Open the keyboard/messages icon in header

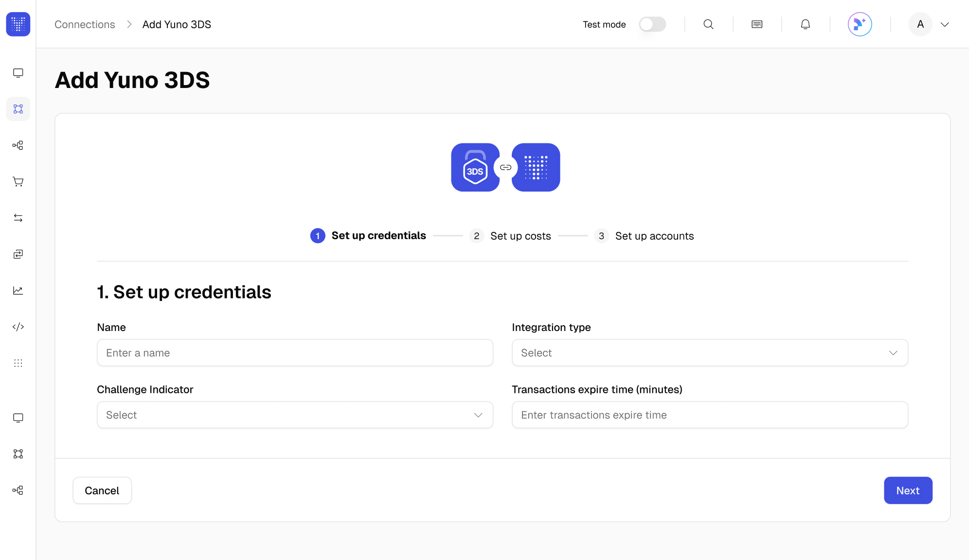click(x=756, y=24)
